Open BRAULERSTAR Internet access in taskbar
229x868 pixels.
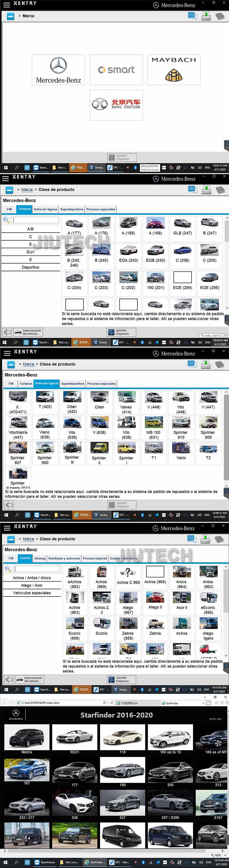coord(149,168)
